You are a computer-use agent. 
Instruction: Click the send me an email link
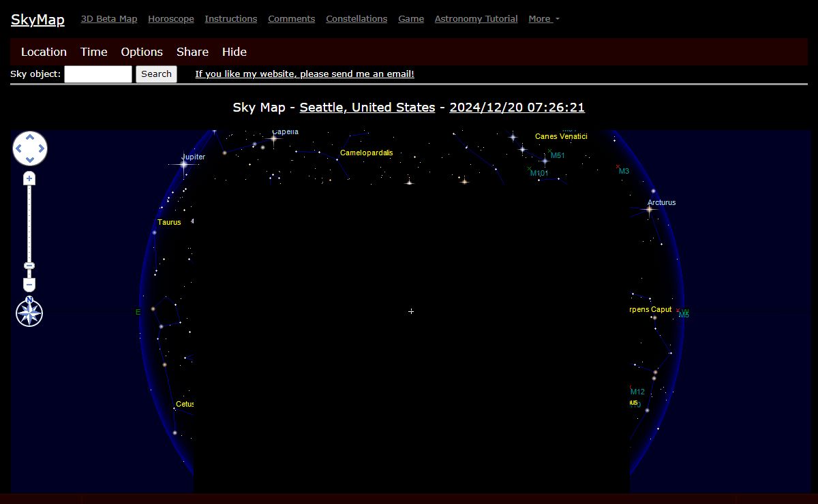[305, 74]
